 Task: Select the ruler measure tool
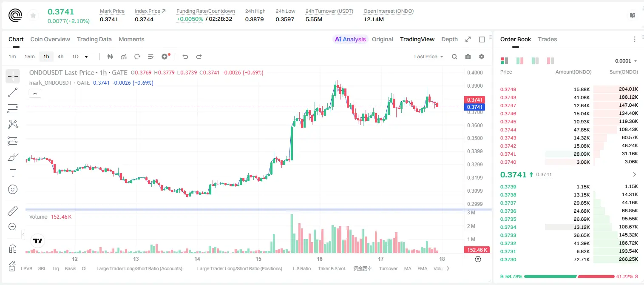pos(13,211)
